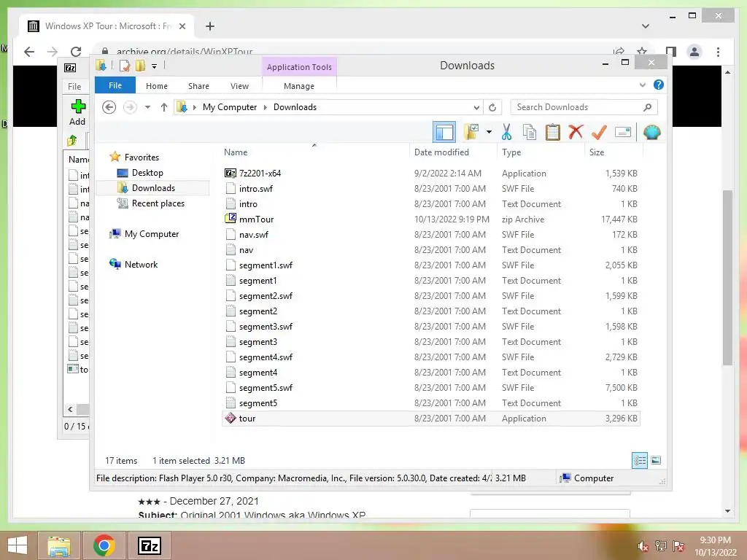Viewport: 747px width, 560px height.
Task: Open the Chrome three-dot menu
Action: click(718, 52)
